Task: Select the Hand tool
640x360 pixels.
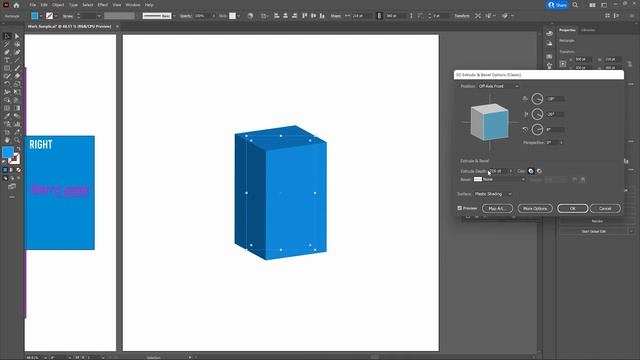Action: (x=7, y=140)
